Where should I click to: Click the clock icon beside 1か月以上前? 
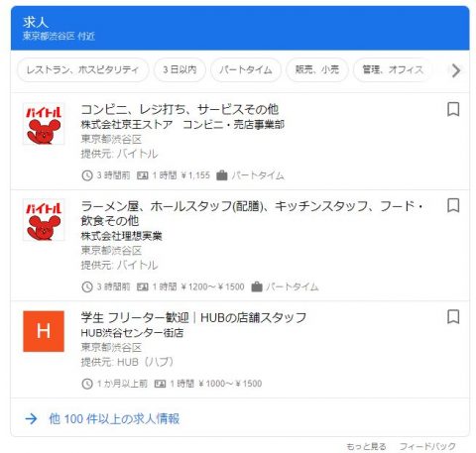click(87, 384)
